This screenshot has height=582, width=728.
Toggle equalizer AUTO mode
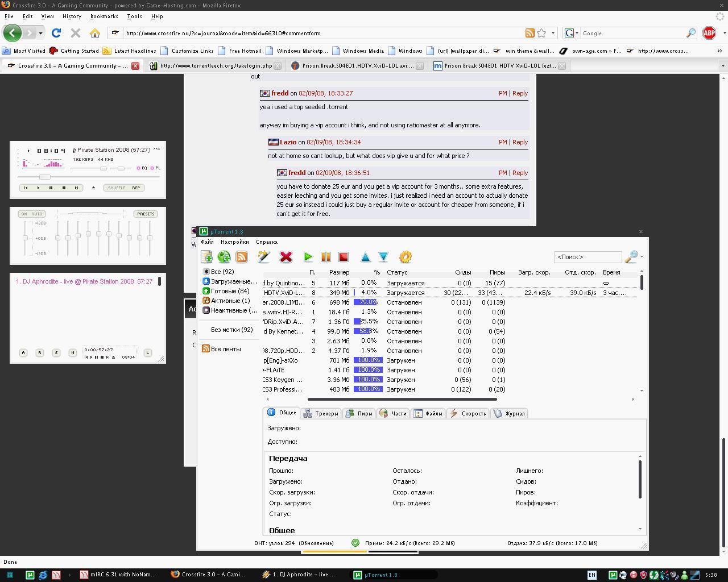point(37,214)
